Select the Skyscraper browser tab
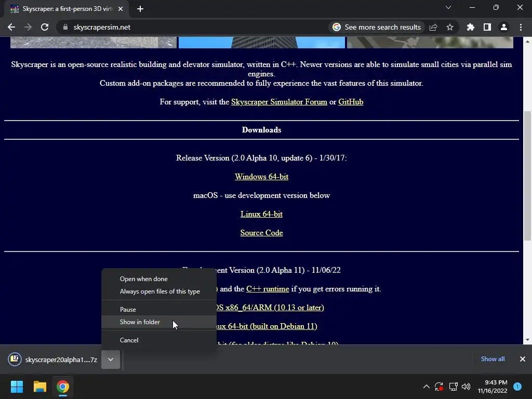Screen dimensions: 532x399 tap(67, 9)
